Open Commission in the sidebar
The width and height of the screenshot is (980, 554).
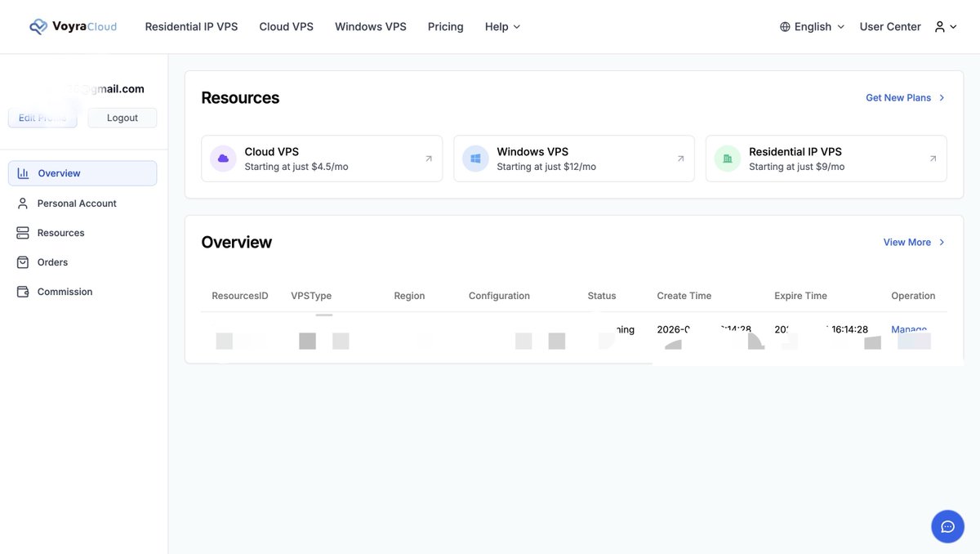point(65,292)
